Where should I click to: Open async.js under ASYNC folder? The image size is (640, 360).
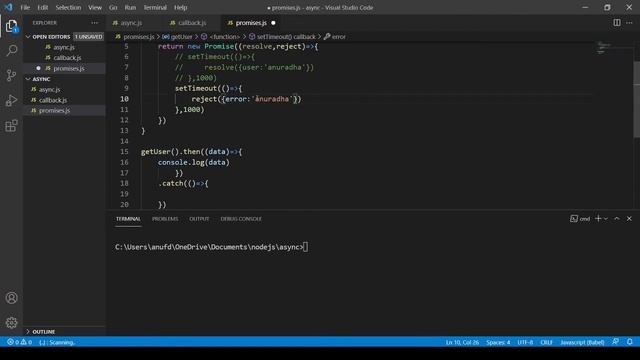[64, 89]
